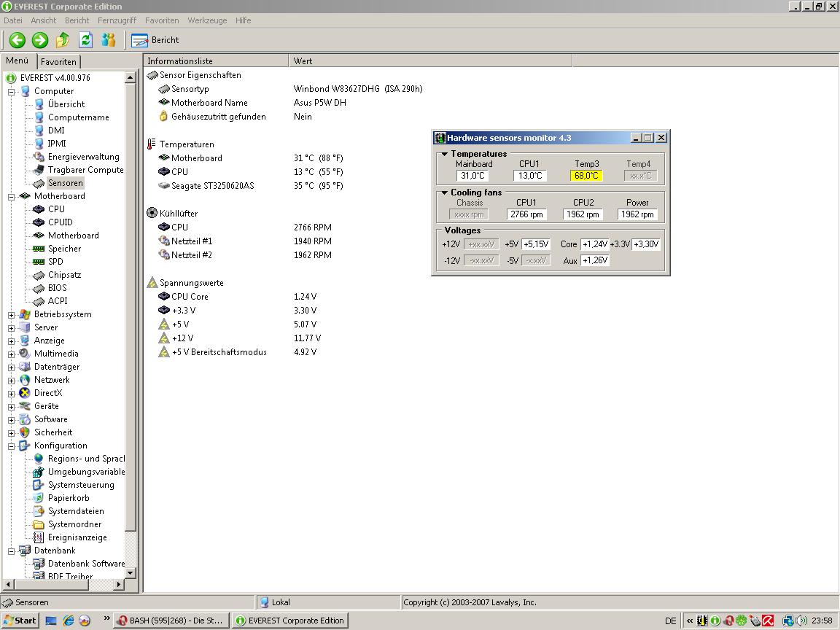Select the Sensoren tree item
This screenshot has height=630, width=840.
click(66, 183)
